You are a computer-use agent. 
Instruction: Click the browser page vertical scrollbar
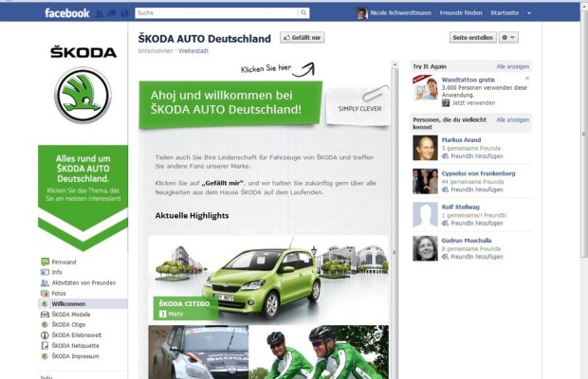[584, 135]
